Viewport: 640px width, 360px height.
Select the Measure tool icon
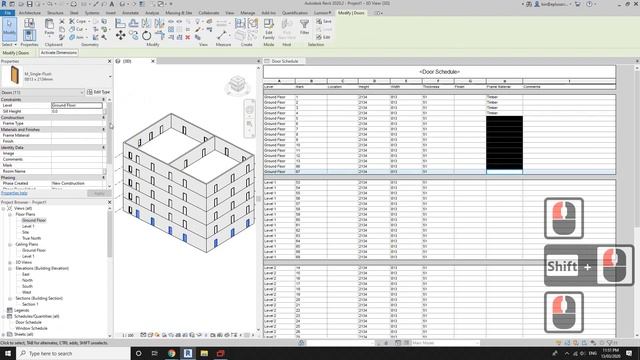coord(222,35)
